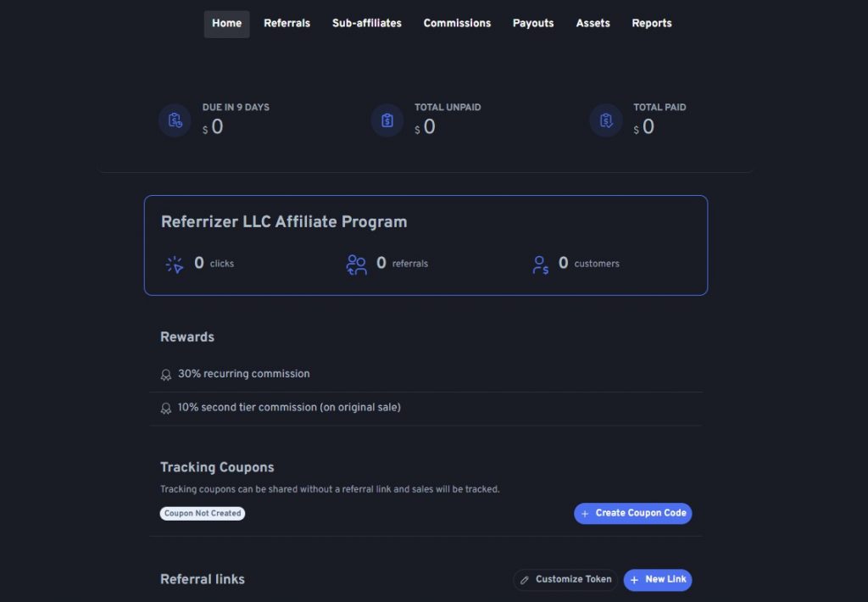The width and height of the screenshot is (868, 602).
Task: Click the Customize Token button
Action: coord(565,579)
